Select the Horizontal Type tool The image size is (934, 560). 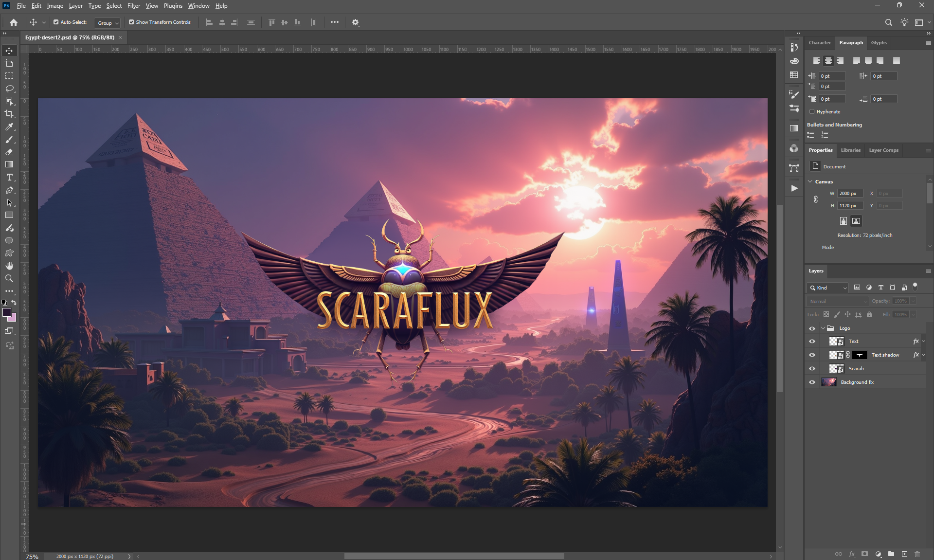pos(9,177)
